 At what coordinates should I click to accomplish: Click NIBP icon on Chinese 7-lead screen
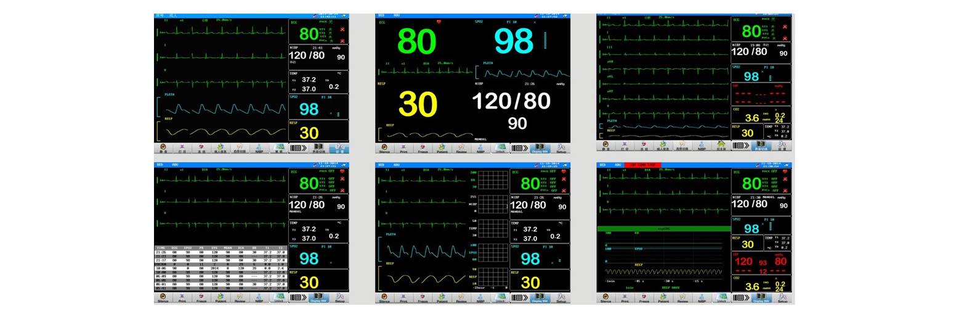click(x=702, y=146)
